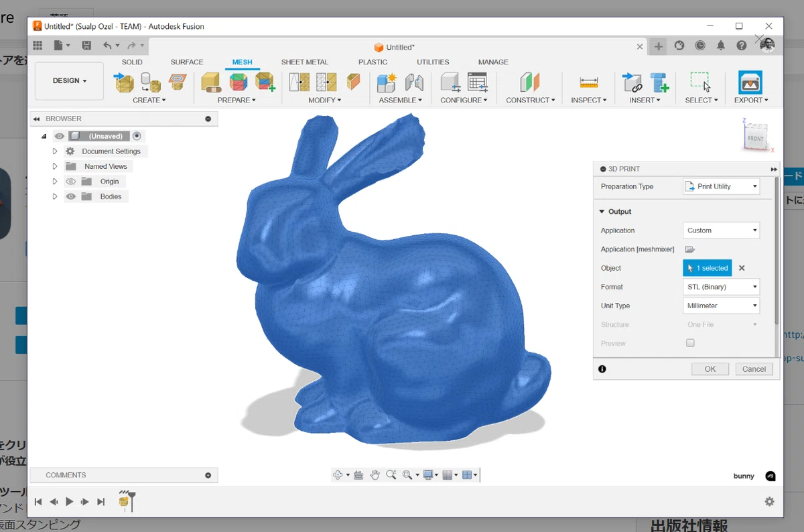Viewport: 804px width, 532px height.
Task: Click the Export 3D Print icon
Action: point(750,82)
